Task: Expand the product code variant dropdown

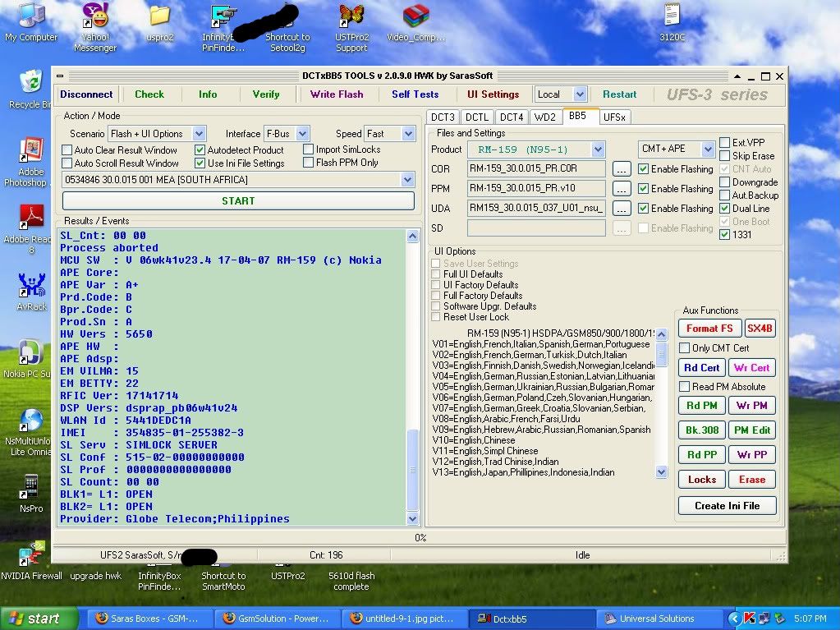Action: click(407, 179)
